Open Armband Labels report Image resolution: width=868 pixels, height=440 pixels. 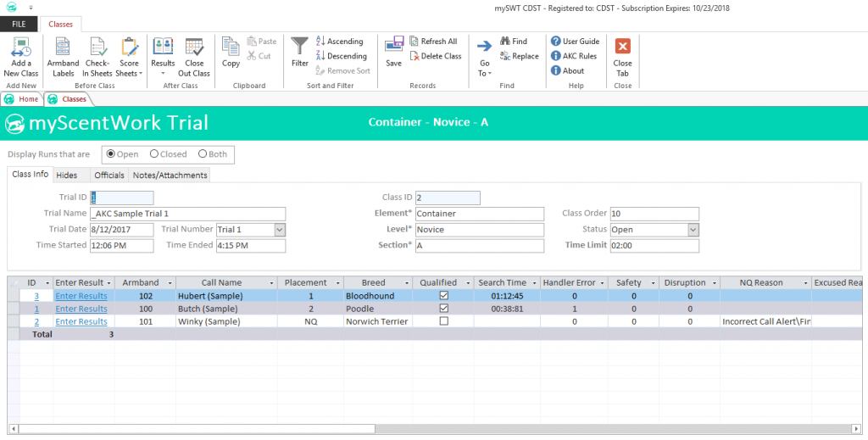(63, 57)
